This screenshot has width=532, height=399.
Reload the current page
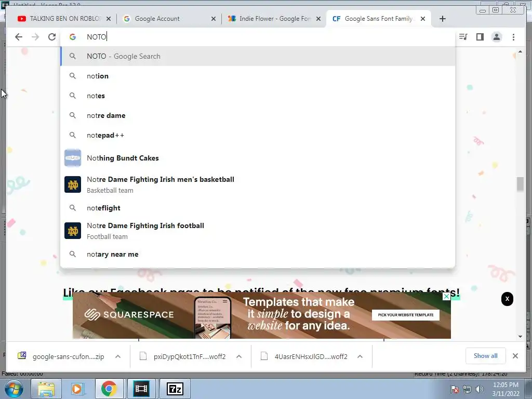(x=52, y=37)
